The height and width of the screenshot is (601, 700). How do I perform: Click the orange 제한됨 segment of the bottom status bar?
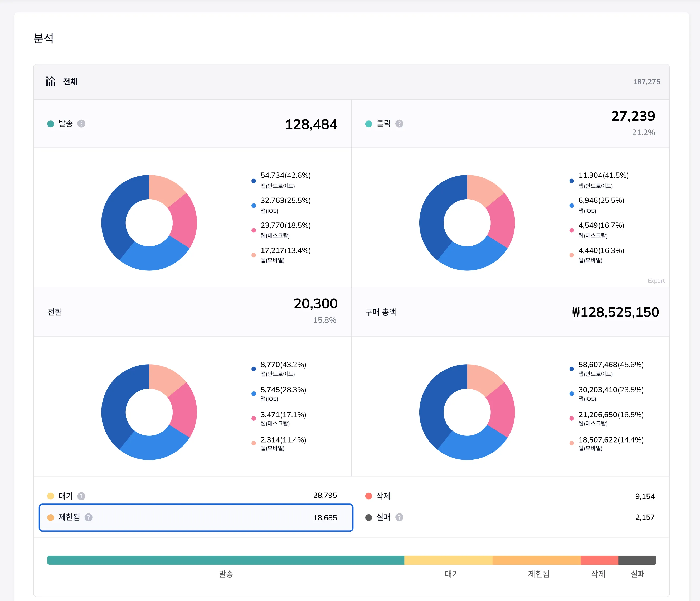click(537, 560)
